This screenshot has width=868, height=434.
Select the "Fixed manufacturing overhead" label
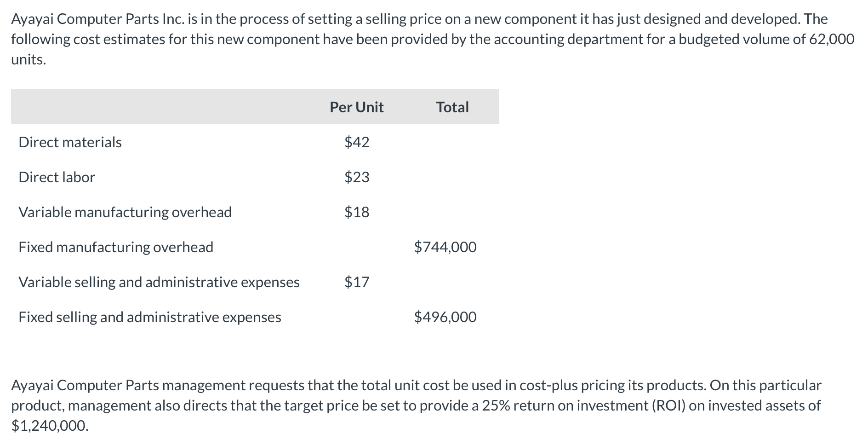116,247
